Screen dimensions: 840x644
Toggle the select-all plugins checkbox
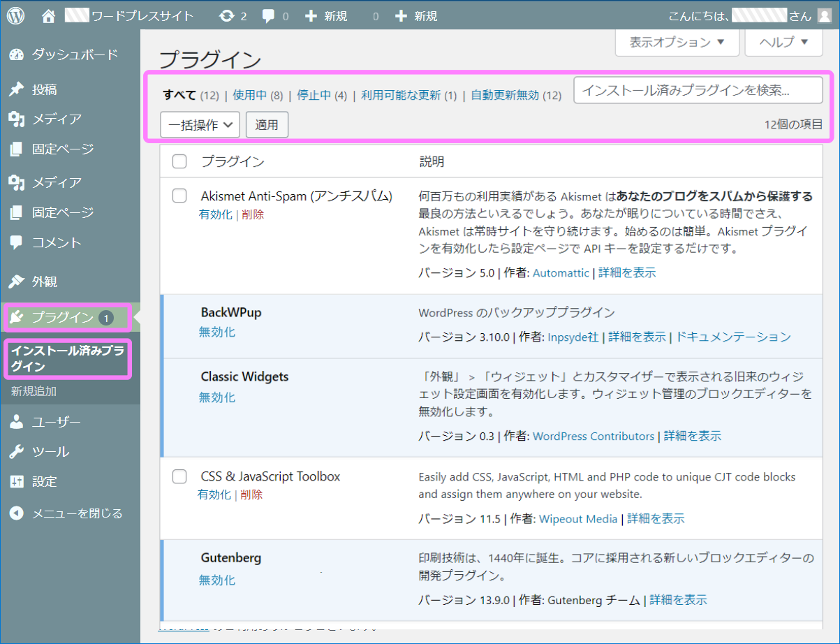[x=179, y=161]
